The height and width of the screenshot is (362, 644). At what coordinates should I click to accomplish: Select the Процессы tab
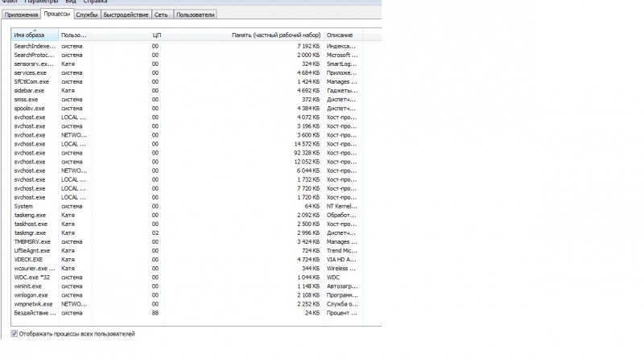(57, 14)
